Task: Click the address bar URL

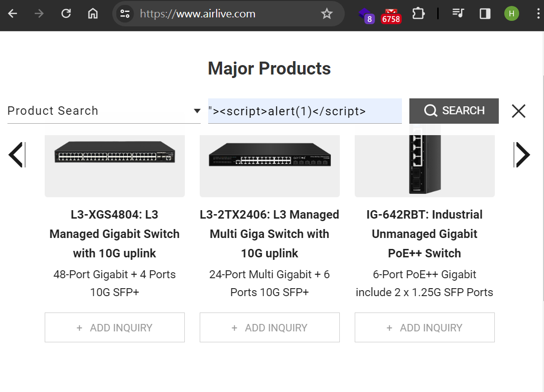Action: (197, 14)
